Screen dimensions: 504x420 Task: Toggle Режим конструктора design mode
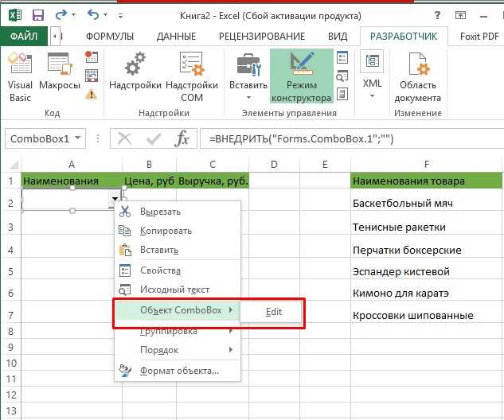(301, 76)
